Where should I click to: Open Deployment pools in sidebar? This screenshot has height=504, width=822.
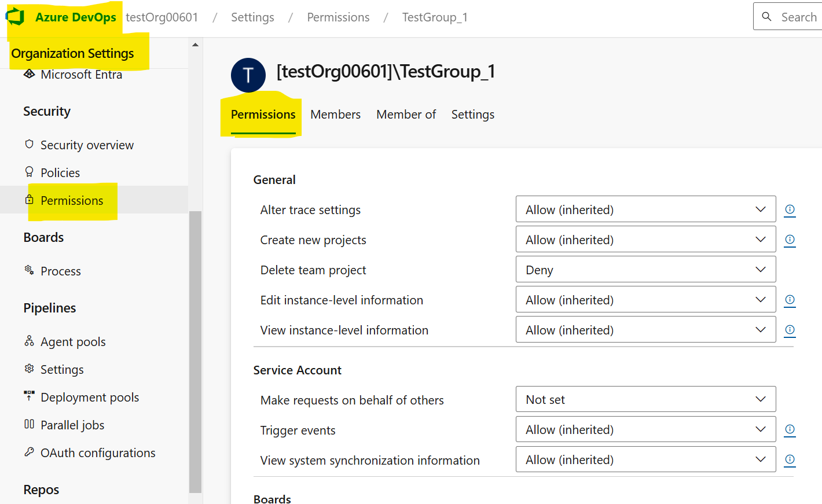coord(90,398)
